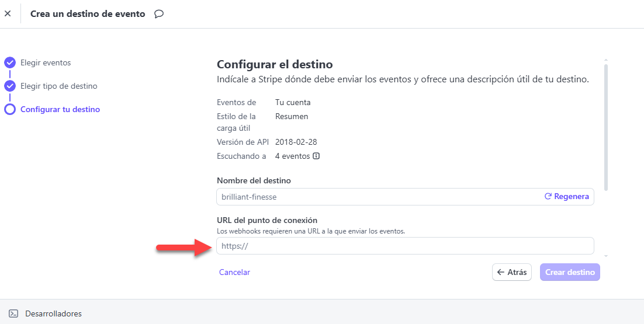
Task: Focus the Nombre del destino text field
Action: point(380,197)
